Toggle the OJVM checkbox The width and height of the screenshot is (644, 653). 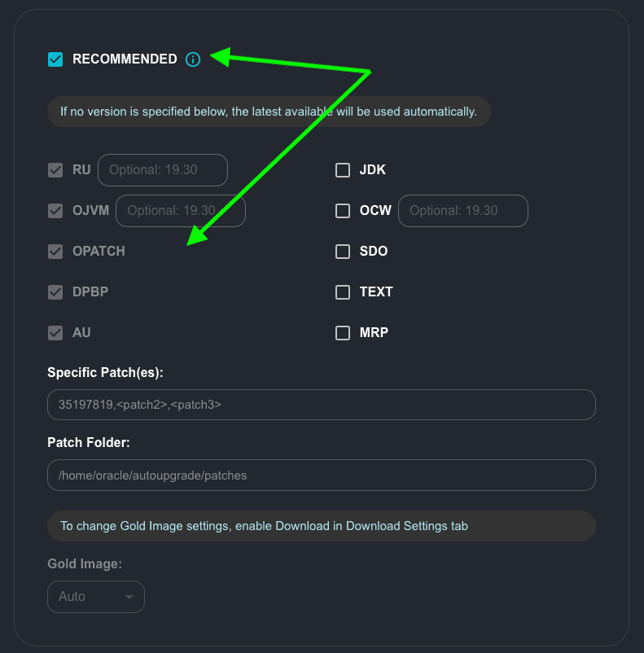(x=55, y=211)
